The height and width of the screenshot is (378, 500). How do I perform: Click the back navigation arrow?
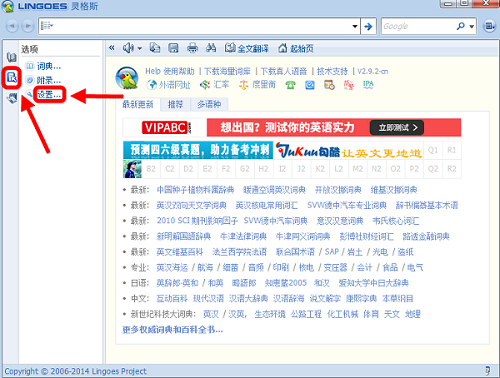coord(12,26)
